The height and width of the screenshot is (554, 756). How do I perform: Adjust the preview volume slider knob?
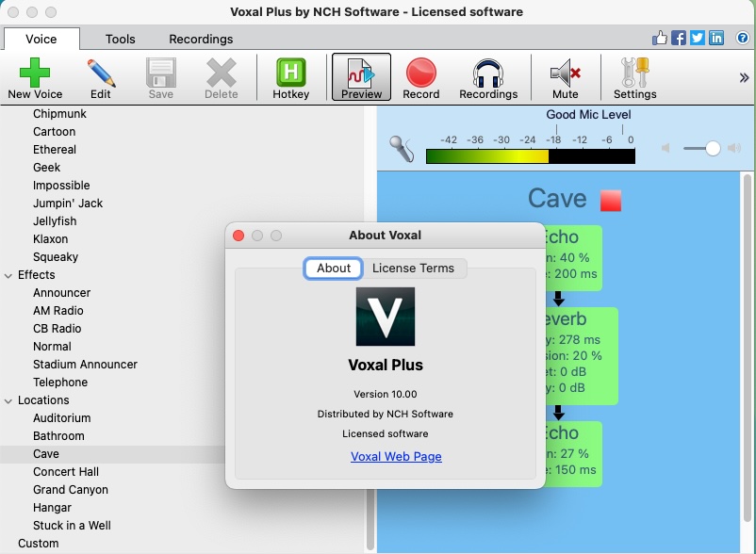point(713,148)
